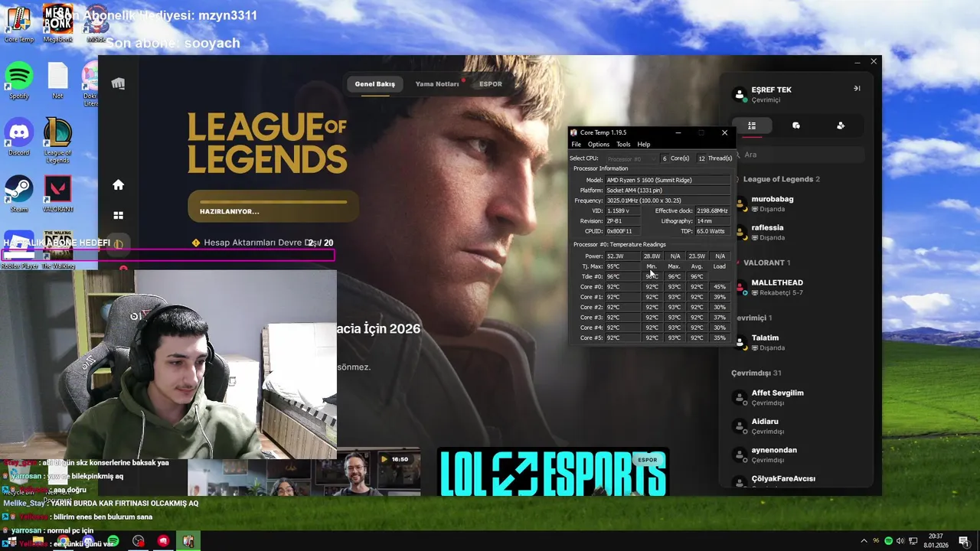Open the Core Temp desktop shortcut
The width and height of the screenshot is (980, 551).
pos(19,24)
